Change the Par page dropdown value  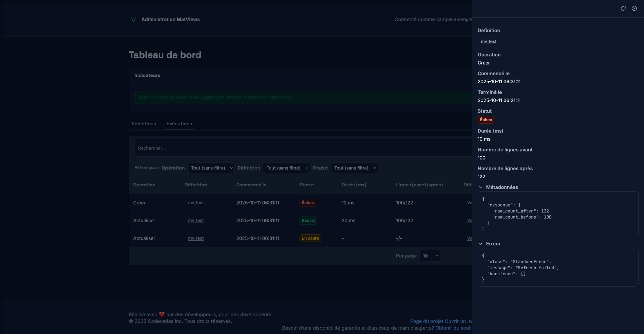coord(430,256)
